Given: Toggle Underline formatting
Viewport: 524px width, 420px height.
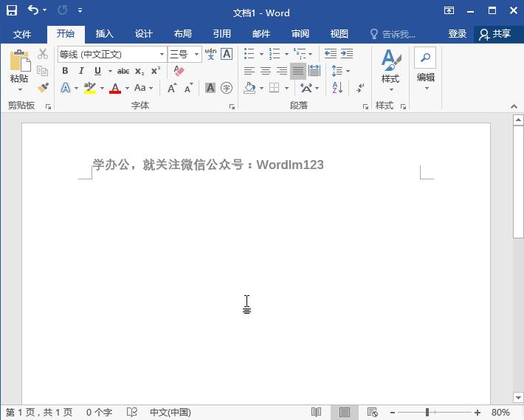Looking at the screenshot, I should [97, 71].
